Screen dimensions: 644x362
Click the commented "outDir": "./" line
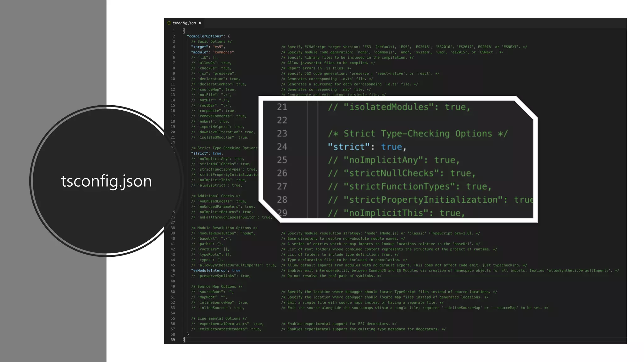coord(210,100)
